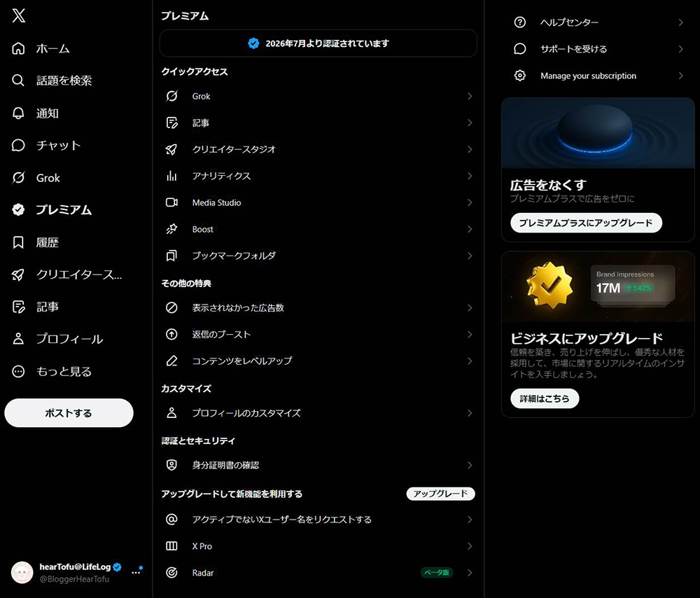Viewport: 700px width, 598px height.
Task: Click the Boost sparkle icon
Action: tap(172, 229)
